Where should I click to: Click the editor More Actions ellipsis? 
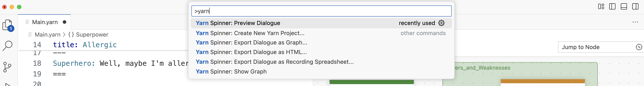(x=635, y=22)
